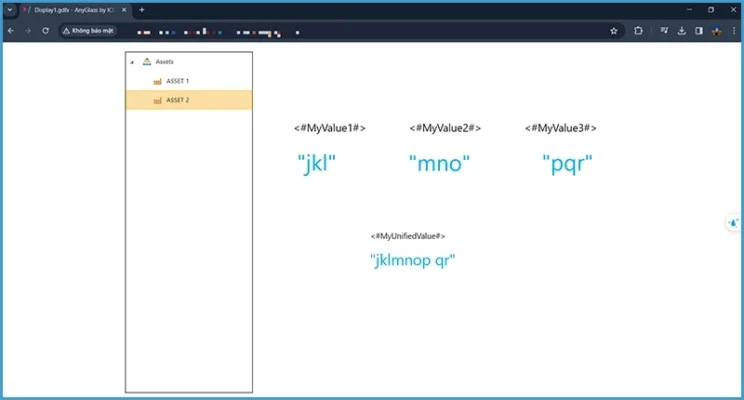Select the highlighted ASSET 2 item
The width and height of the screenshot is (744, 400).
(x=177, y=100)
